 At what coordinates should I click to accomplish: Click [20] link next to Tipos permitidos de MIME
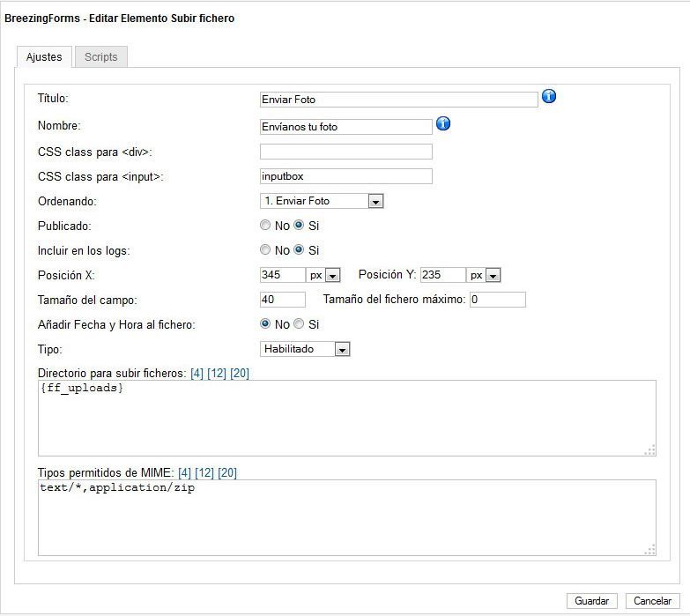click(227, 472)
